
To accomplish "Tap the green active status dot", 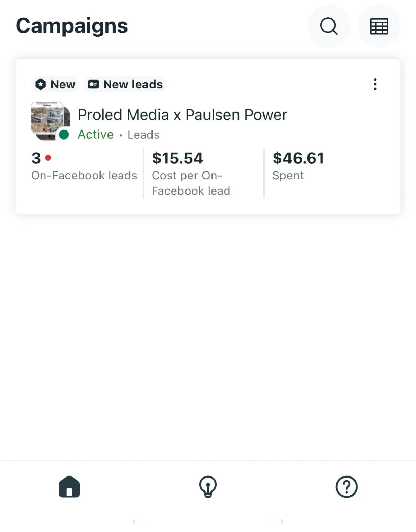I will tap(64, 135).
